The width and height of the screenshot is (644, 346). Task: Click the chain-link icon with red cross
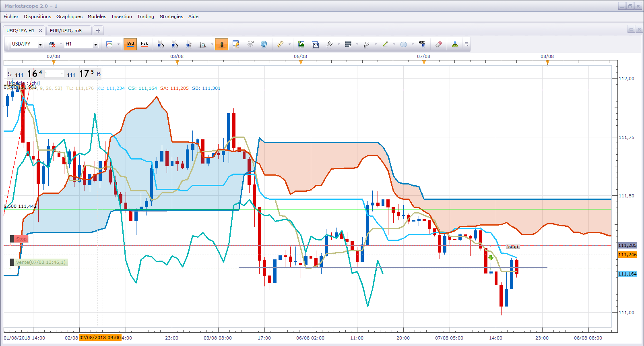pos(52,44)
